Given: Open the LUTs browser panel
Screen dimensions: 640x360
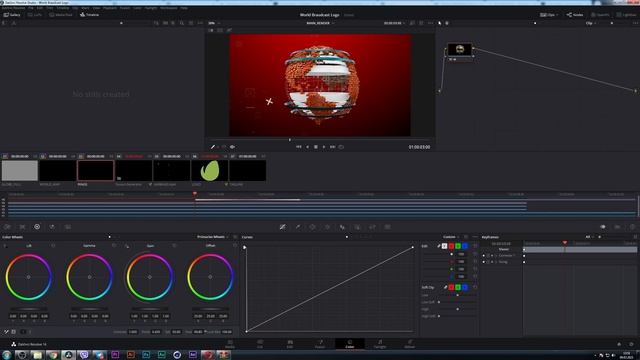Looking at the screenshot, I should point(35,15).
